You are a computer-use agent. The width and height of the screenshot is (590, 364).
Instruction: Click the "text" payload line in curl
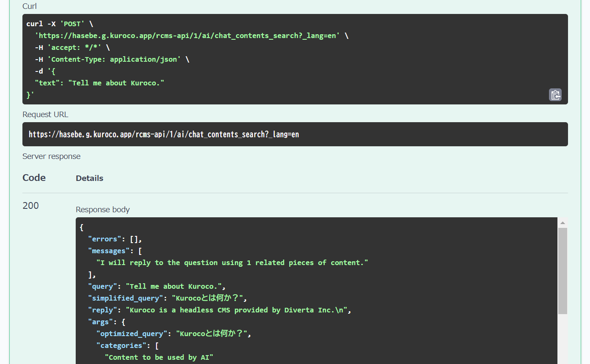tap(99, 83)
